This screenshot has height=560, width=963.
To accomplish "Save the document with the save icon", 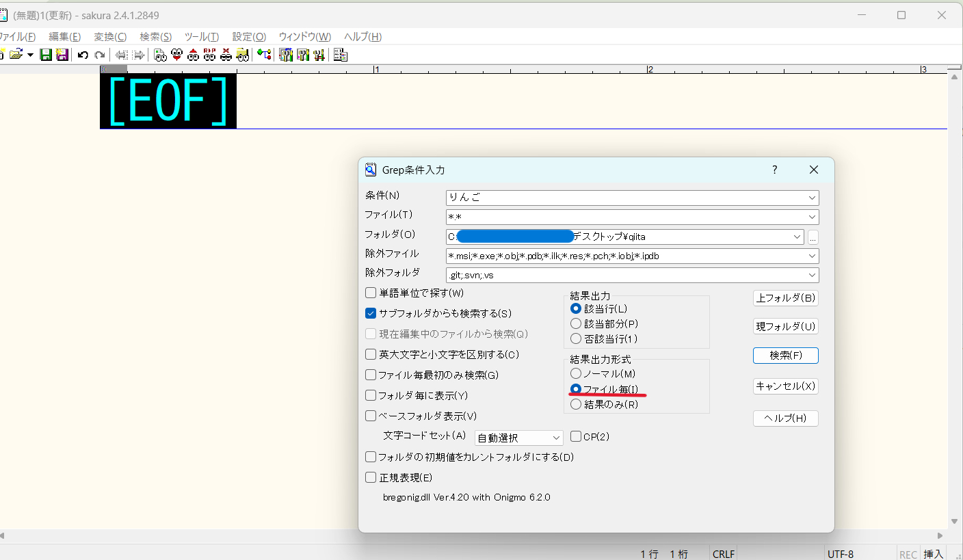I will pos(45,55).
